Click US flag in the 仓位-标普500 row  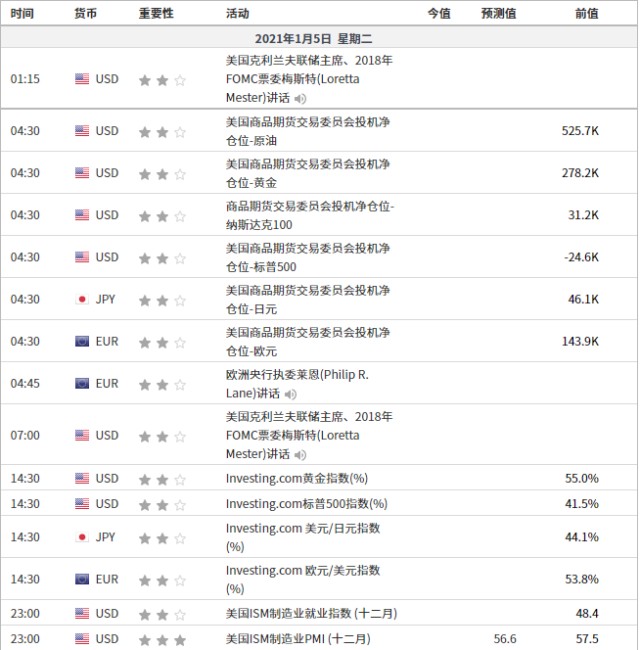[82, 257]
